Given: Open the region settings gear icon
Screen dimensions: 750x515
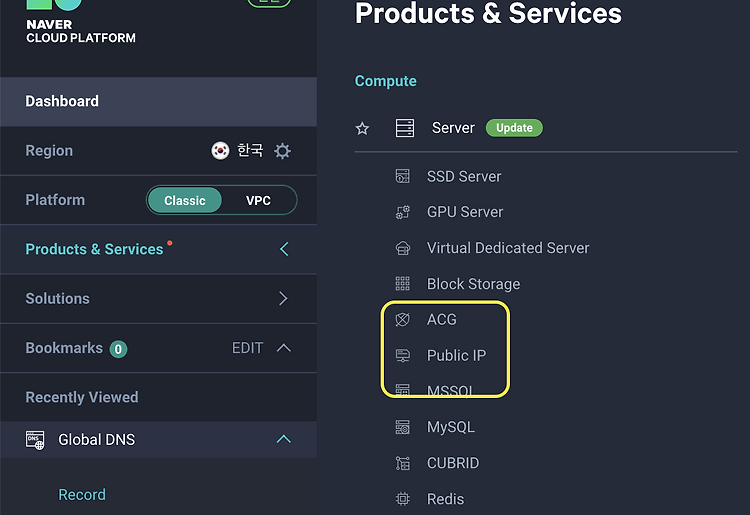Looking at the screenshot, I should click(x=282, y=151).
